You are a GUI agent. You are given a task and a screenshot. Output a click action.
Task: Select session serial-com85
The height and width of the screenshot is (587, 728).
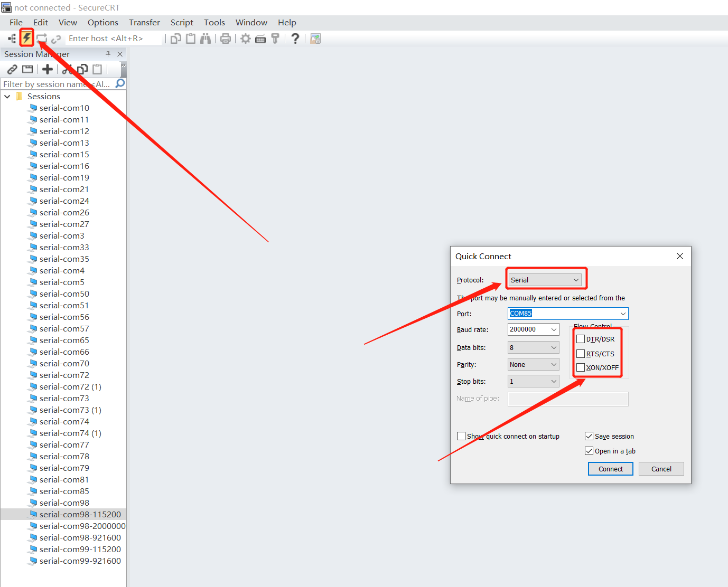(64, 491)
